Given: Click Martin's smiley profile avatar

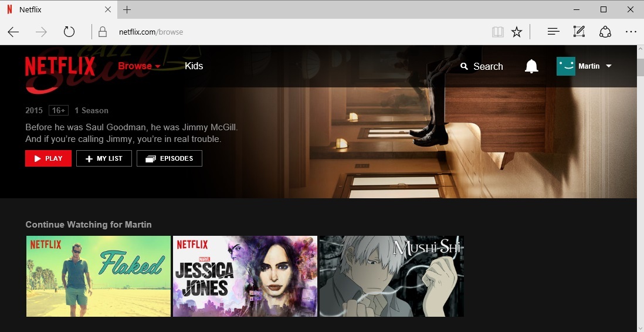Looking at the screenshot, I should pos(565,66).
